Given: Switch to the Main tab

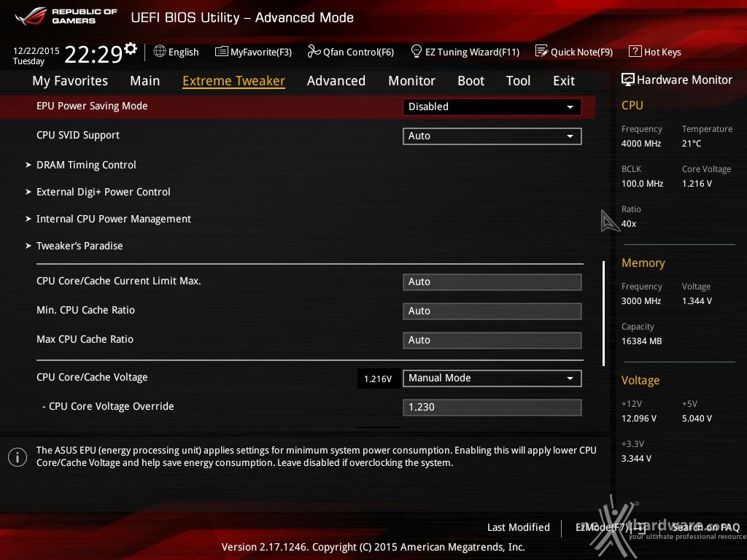Looking at the screenshot, I should (x=145, y=81).
